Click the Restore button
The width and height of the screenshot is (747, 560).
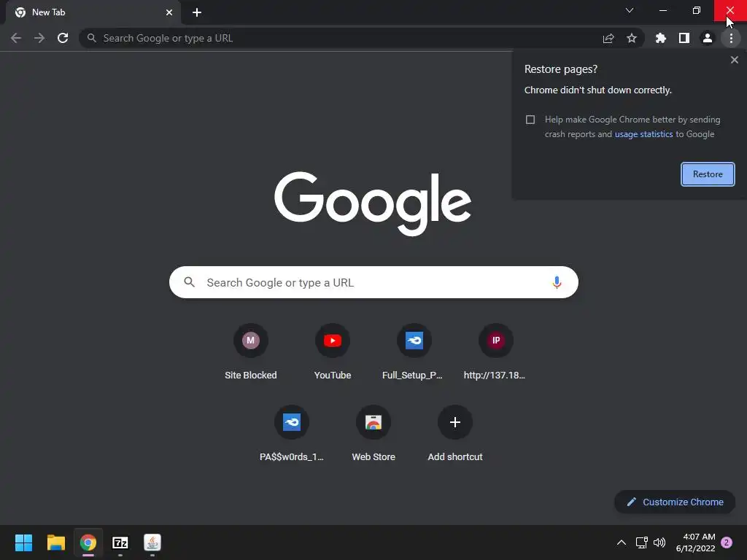pyautogui.click(x=708, y=174)
